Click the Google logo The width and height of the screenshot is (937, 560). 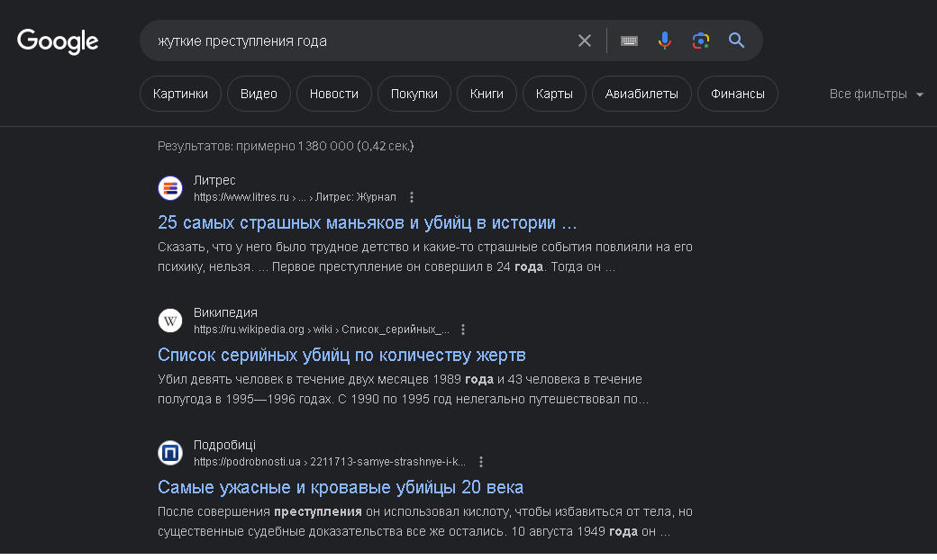[58, 41]
